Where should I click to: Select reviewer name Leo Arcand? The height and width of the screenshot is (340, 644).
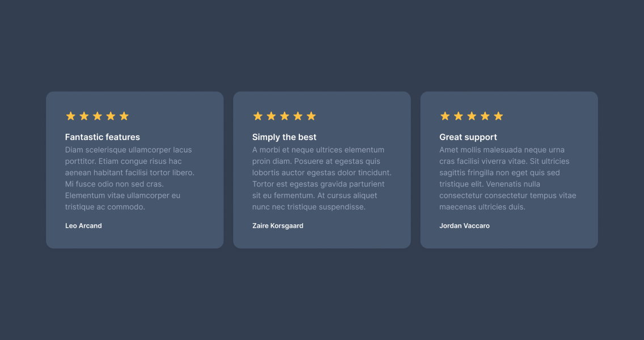click(x=83, y=226)
